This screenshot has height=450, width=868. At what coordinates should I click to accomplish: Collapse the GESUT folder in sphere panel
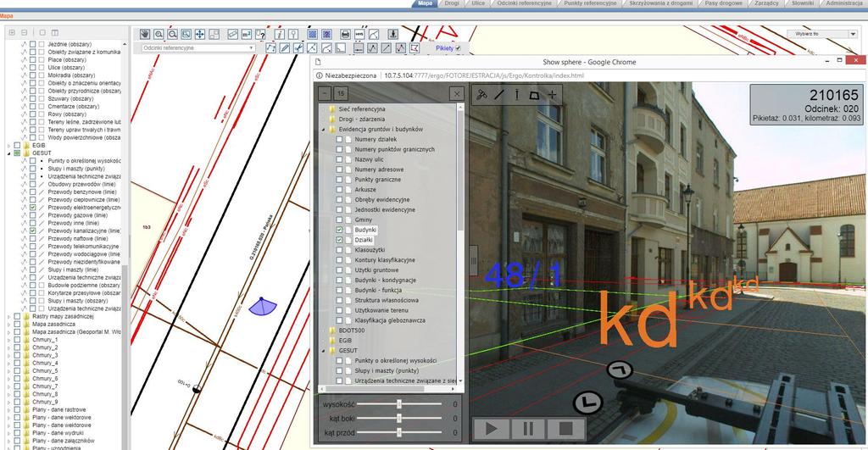pyautogui.click(x=324, y=351)
